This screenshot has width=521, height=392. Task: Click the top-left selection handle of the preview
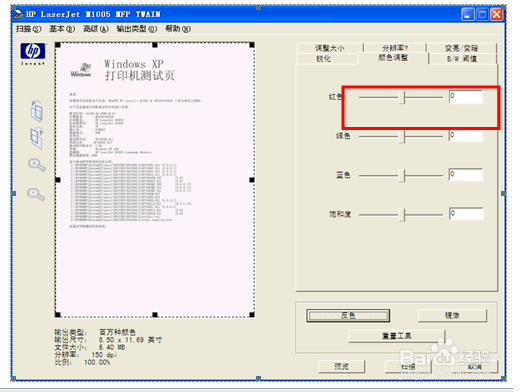tap(58, 45)
